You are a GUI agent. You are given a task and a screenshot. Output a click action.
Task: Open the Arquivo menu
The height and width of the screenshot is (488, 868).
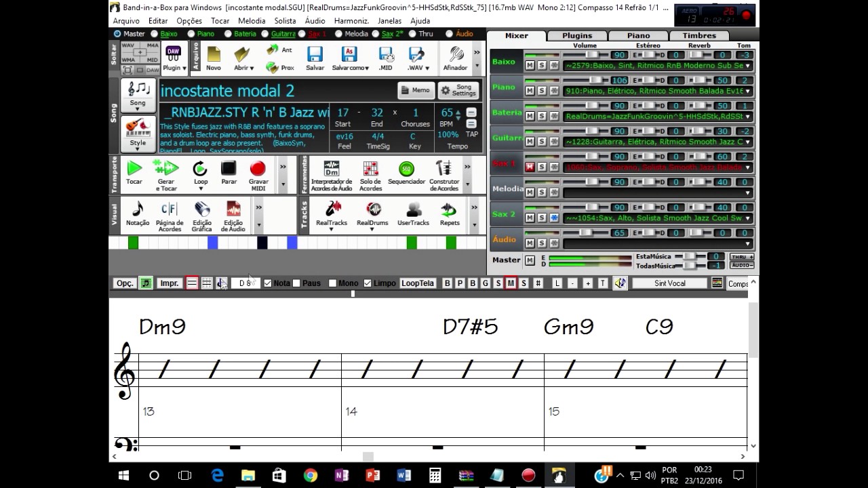point(126,21)
